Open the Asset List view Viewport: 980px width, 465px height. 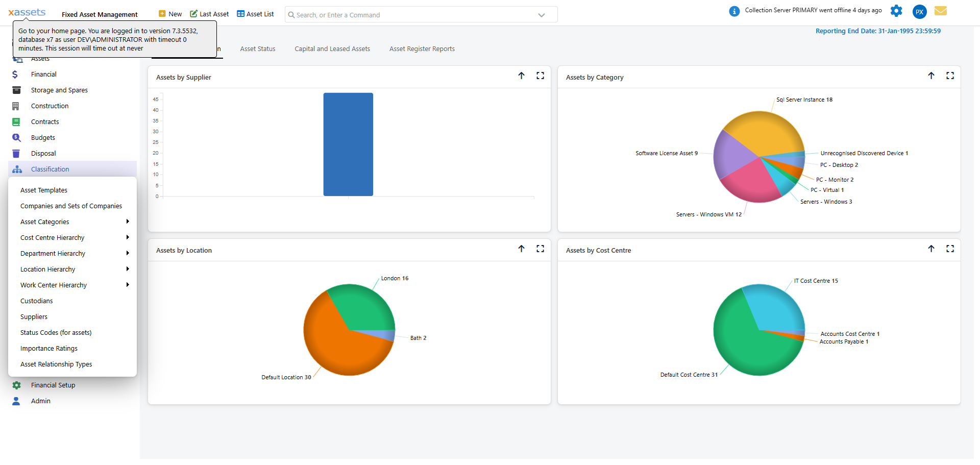[255, 14]
